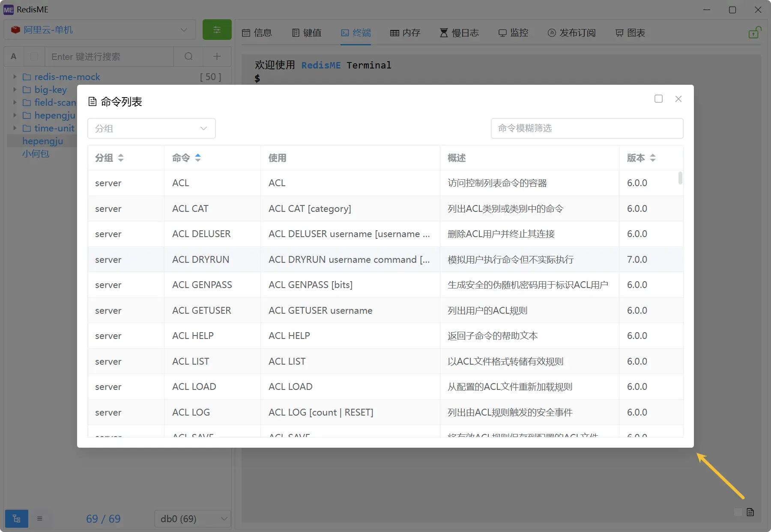Open the 发布订阅 tab
The image size is (771, 532).
(x=571, y=33)
